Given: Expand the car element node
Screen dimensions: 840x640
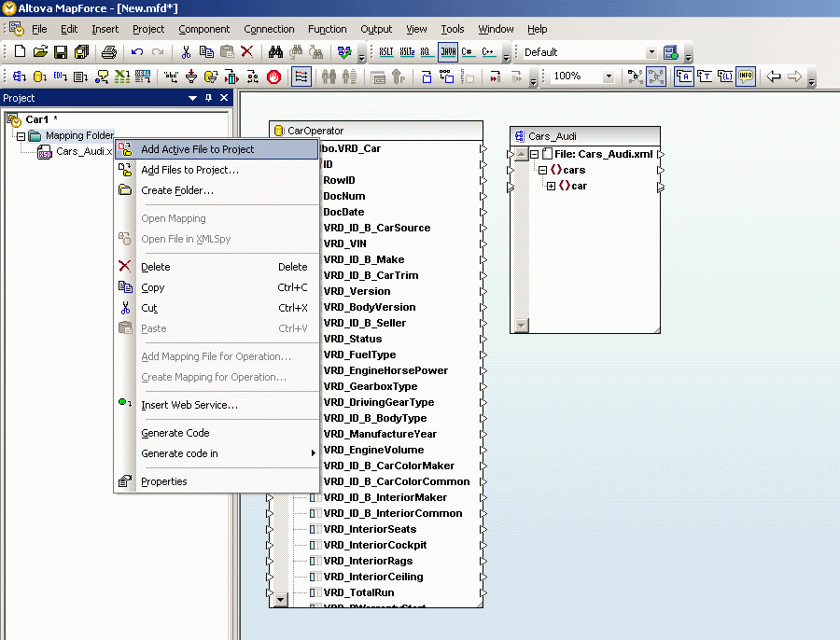Looking at the screenshot, I should [x=550, y=187].
